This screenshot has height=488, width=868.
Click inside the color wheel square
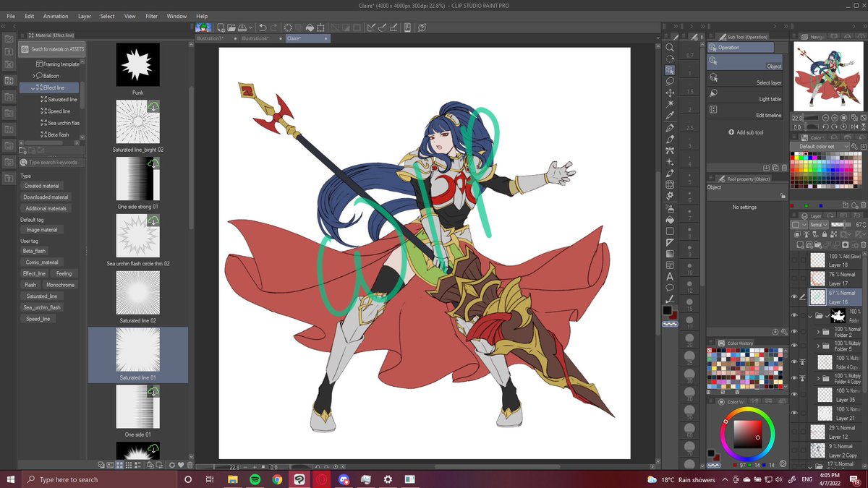[747, 434]
